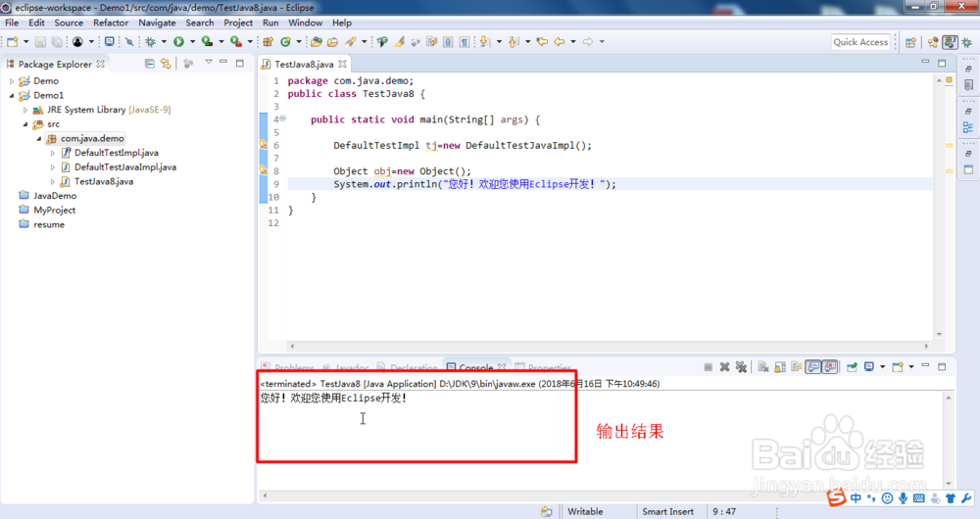The height and width of the screenshot is (519, 980).
Task: Switch to the Java perspective icon
Action: click(x=950, y=42)
